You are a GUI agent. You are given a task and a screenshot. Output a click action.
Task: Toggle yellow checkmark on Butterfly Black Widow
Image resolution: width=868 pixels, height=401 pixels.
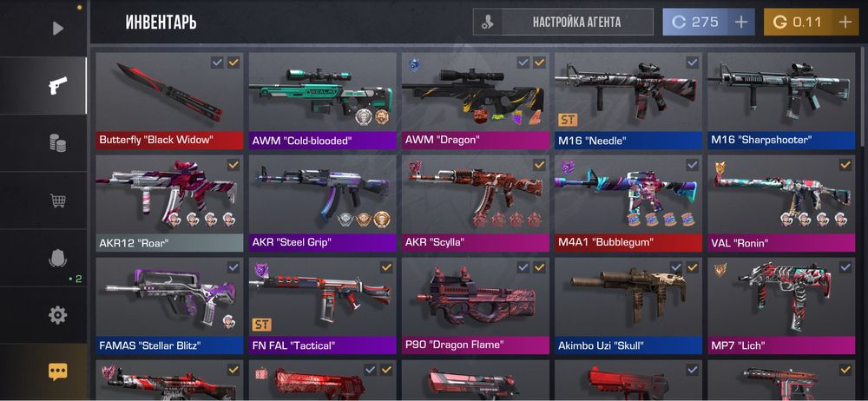[233, 62]
